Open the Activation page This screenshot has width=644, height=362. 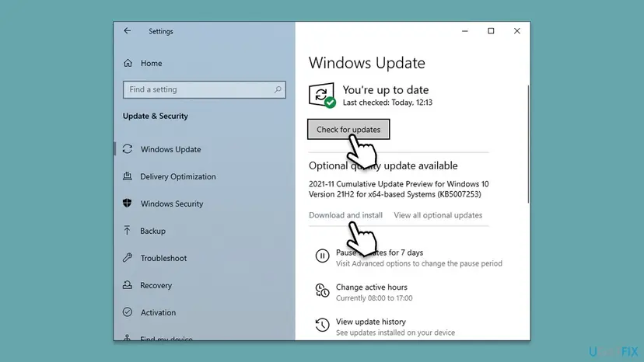point(158,312)
